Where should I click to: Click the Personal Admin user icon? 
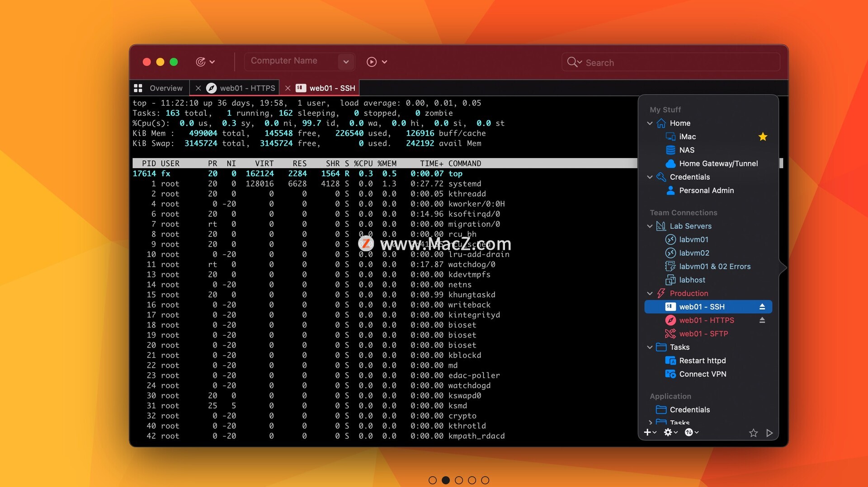[670, 191]
